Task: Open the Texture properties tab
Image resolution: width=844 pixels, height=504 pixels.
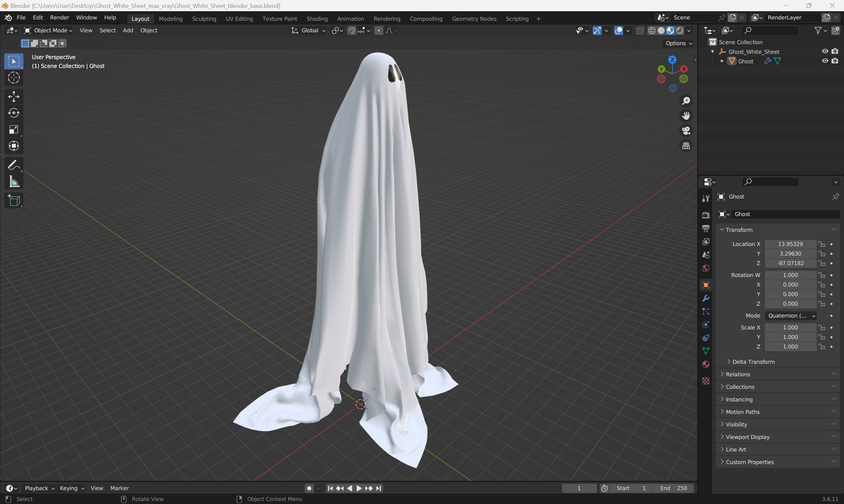Action: (706, 381)
